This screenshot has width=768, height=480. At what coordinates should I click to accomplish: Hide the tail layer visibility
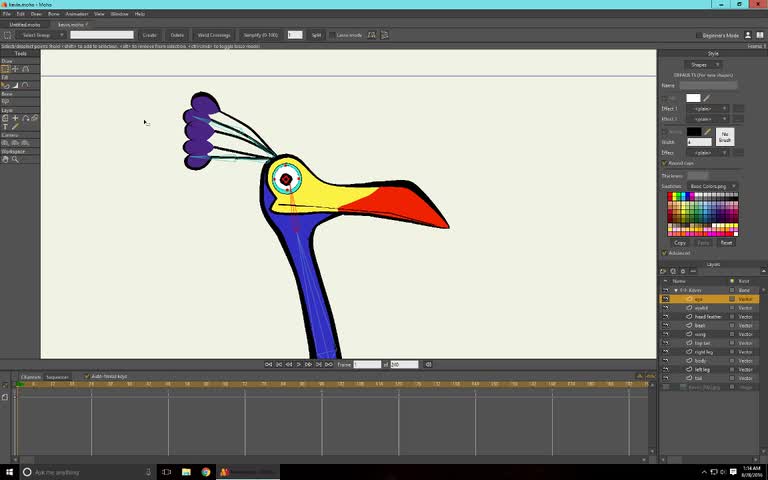tap(666, 378)
